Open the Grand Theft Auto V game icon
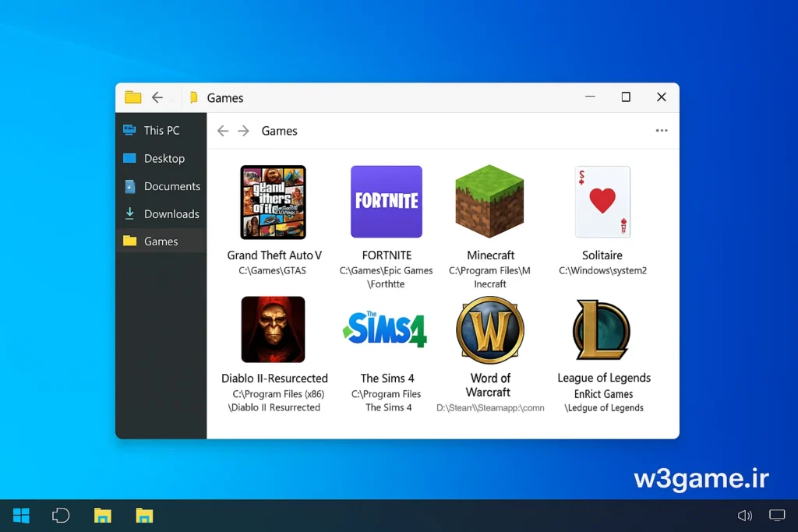Screen dimensions: 798x532 pyautogui.click(x=274, y=202)
